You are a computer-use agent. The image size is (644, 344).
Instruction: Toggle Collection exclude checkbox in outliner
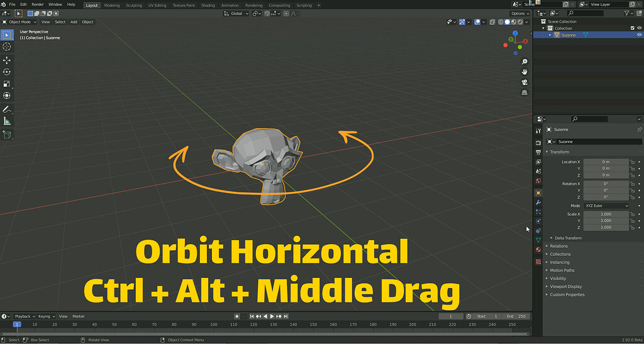pos(633,28)
